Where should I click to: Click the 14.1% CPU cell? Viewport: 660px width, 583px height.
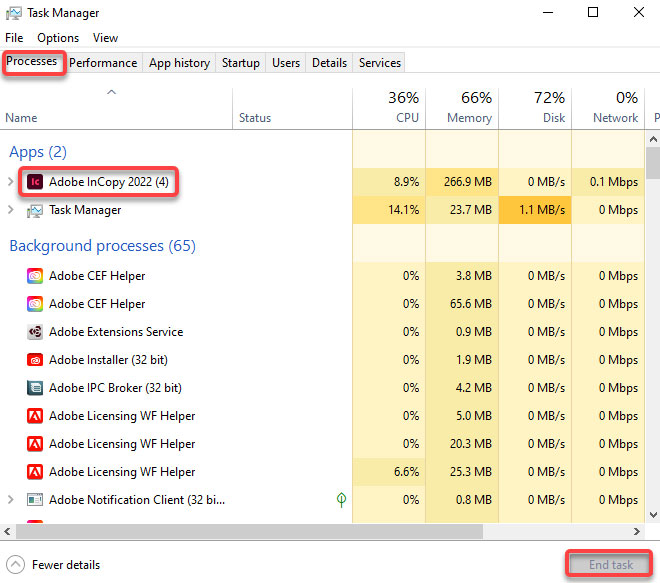tap(389, 210)
